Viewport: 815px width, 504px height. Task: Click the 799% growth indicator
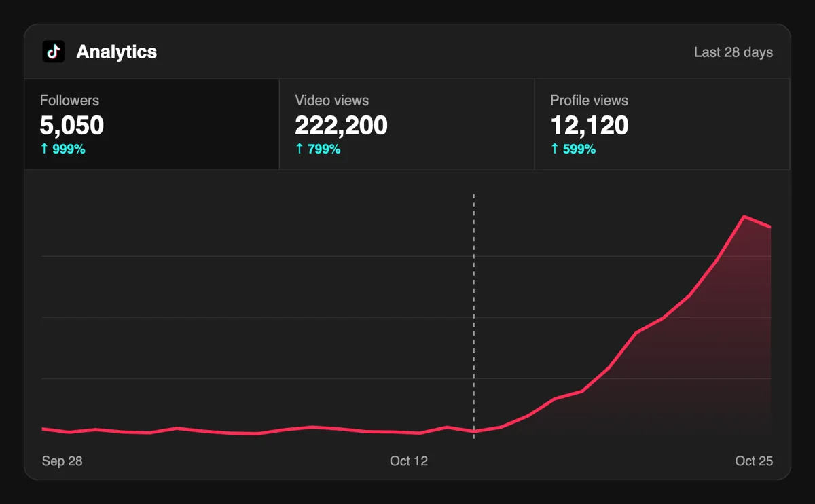318,149
